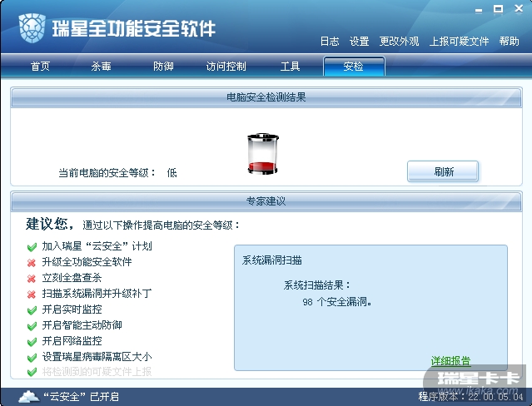Click the battery security level indicator
This screenshot has width=532, height=406.
[x=263, y=154]
